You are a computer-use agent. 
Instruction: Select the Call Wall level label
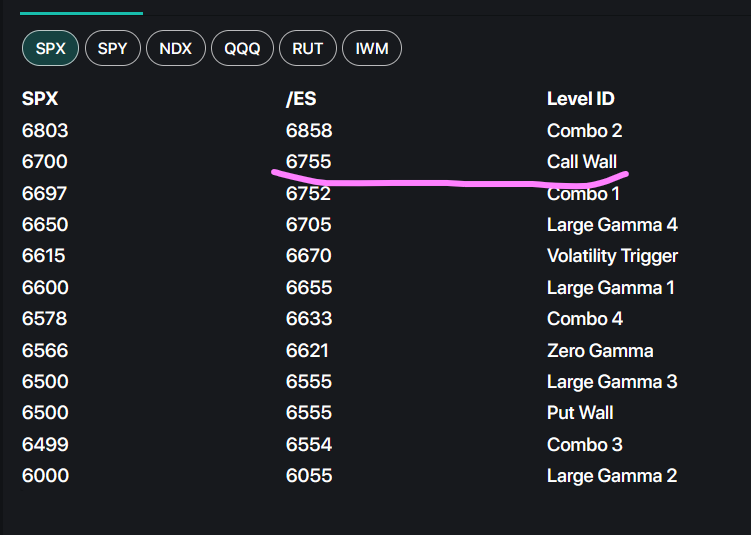pos(582,161)
